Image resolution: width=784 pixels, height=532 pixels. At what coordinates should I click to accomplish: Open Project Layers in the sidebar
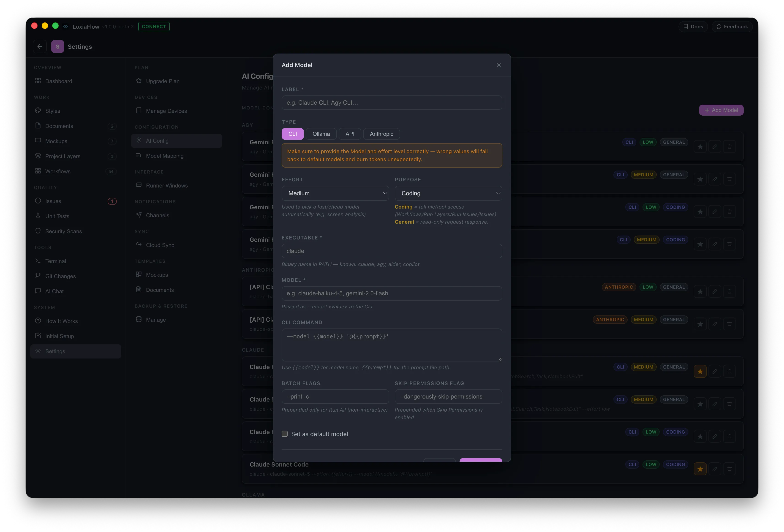click(x=76, y=157)
